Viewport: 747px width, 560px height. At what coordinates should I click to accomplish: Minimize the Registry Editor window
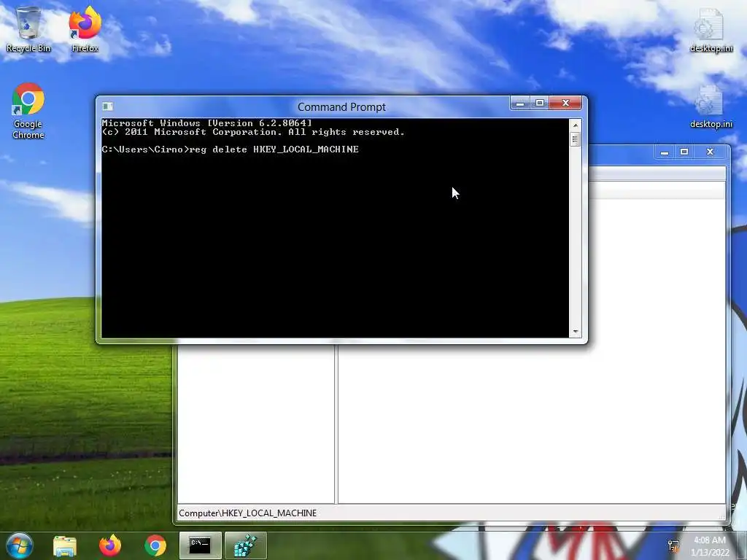coord(665,152)
